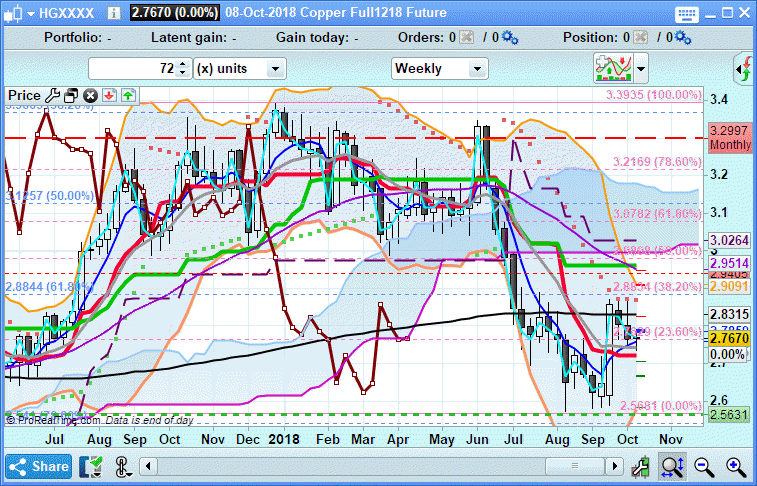Click the add indicators chart icon

[x=614, y=68]
